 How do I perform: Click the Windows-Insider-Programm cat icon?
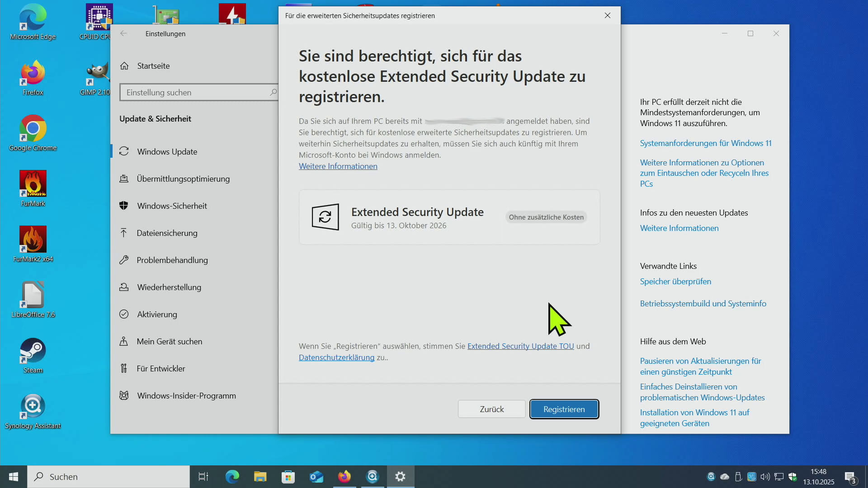point(124,395)
